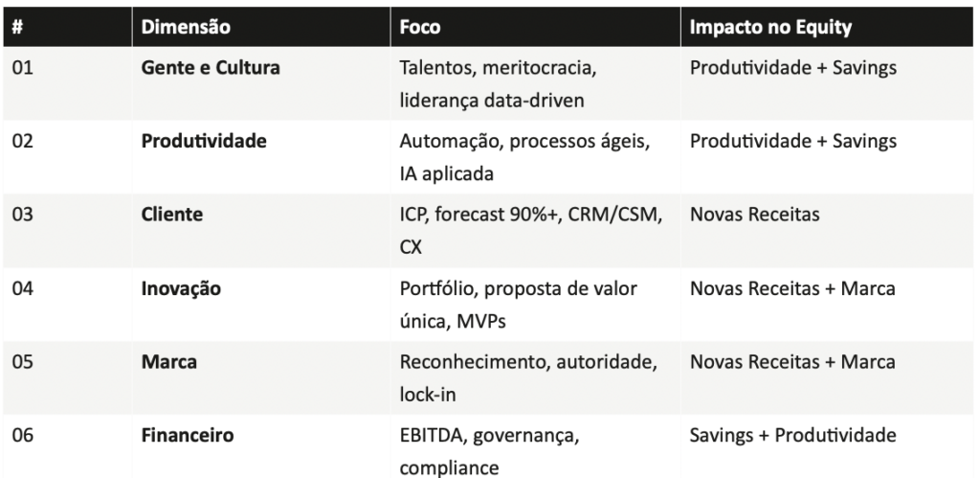
Task: Select the "Inovação" dimension cell
Action: (181, 288)
